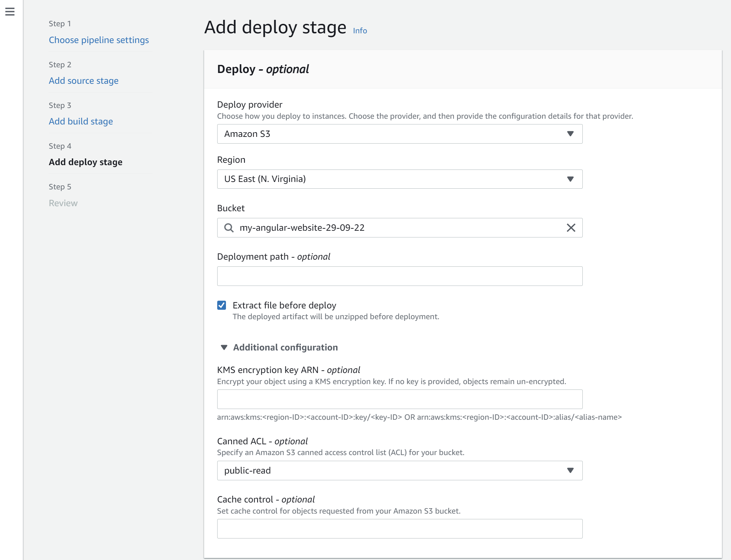
Task: Click the KMS encryption key ARN field
Action: (399, 399)
